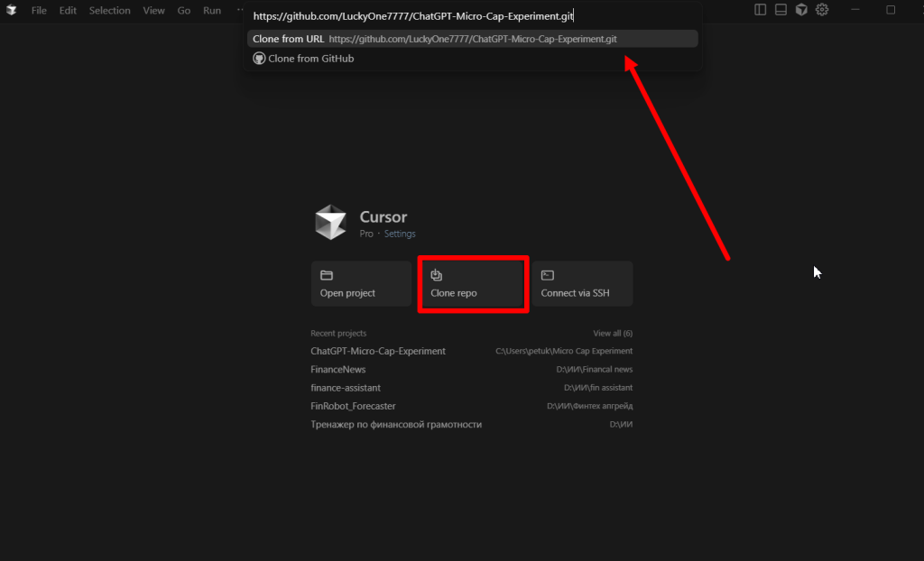The height and width of the screenshot is (561, 924).
Task: Click the GitHub icon beside Clone from GitHub
Action: point(259,59)
